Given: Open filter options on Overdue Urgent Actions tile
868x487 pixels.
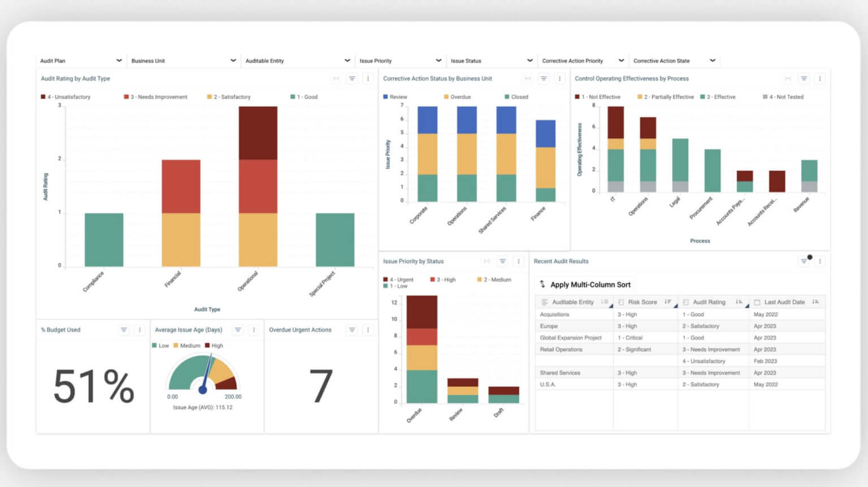Looking at the screenshot, I should (352, 330).
